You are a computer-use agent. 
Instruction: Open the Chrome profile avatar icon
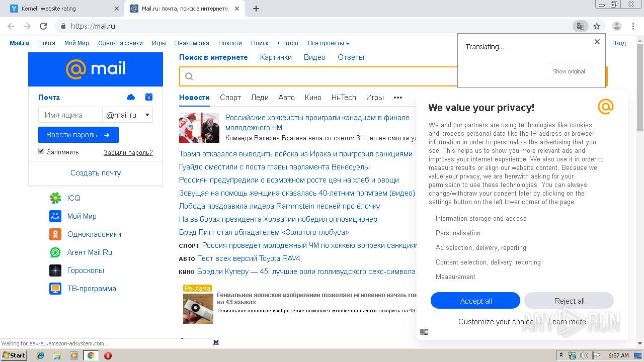point(616,26)
